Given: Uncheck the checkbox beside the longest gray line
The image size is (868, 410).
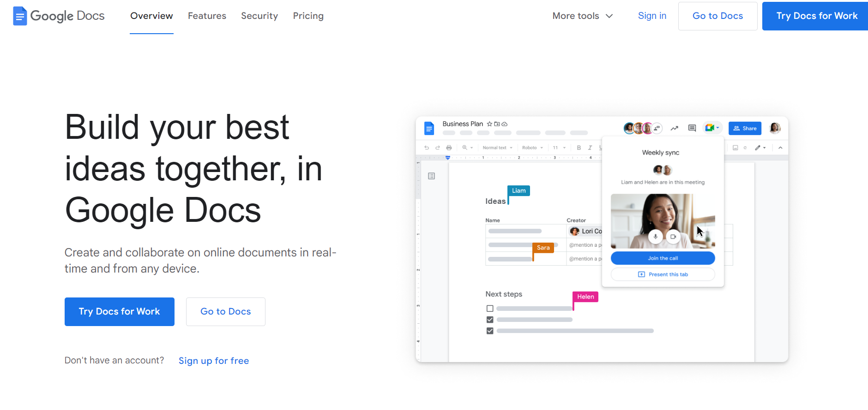Looking at the screenshot, I should [490, 331].
